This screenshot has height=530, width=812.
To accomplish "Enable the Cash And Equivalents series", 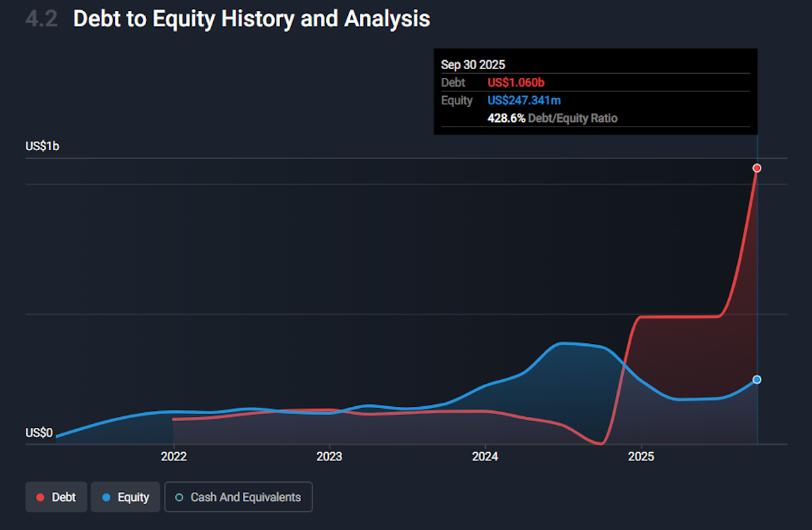I will 238,498.
